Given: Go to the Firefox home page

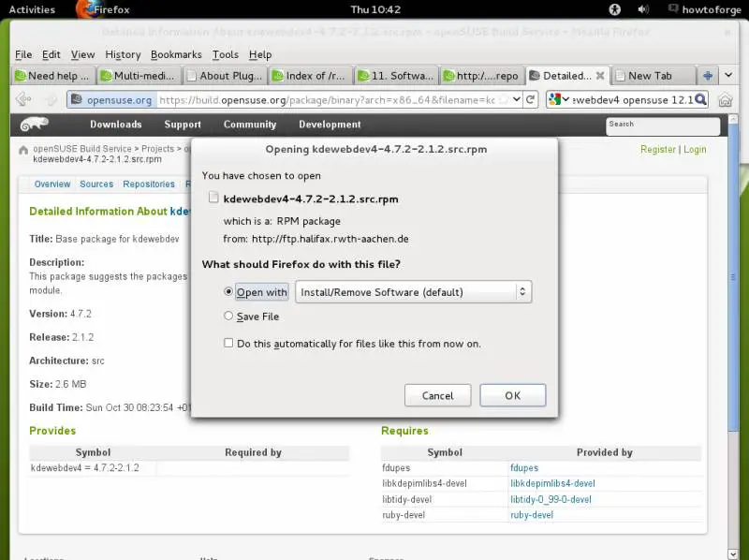Looking at the screenshot, I should [x=725, y=100].
